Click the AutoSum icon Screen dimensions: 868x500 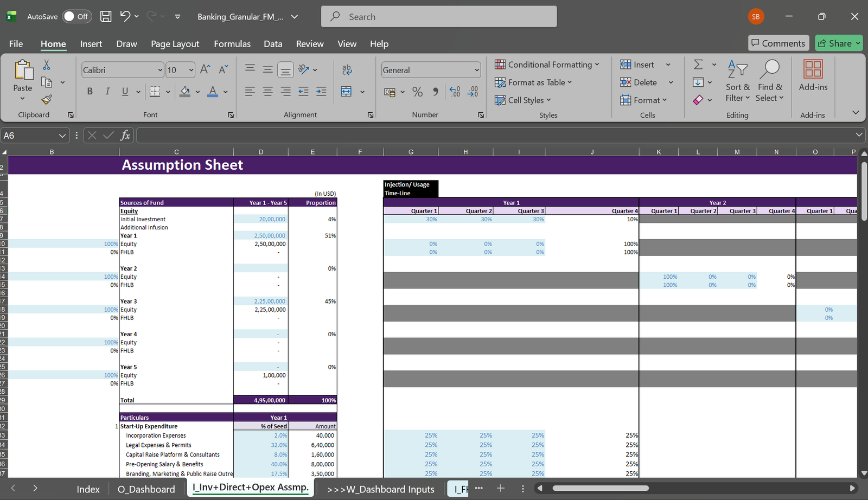click(x=698, y=64)
